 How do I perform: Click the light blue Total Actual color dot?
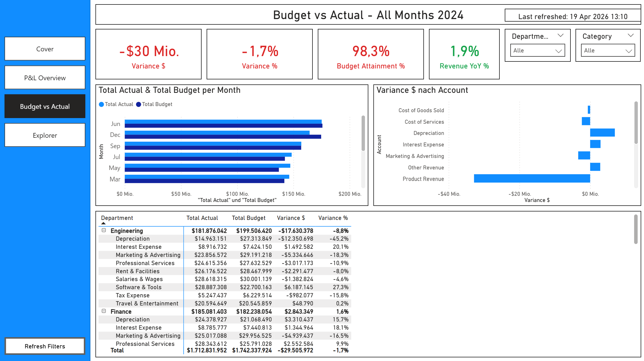click(101, 104)
